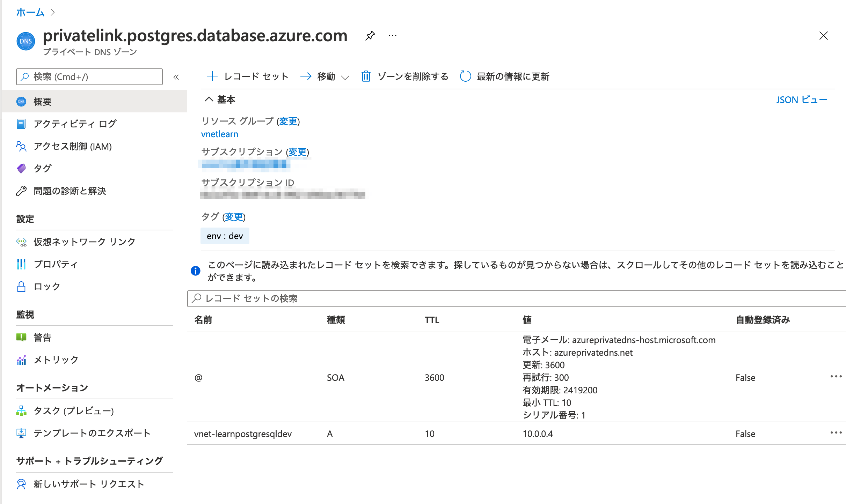Viewport: 846px width, 504px height.
Task: Collapse the sidebar with double chevron
Action: coord(176,77)
